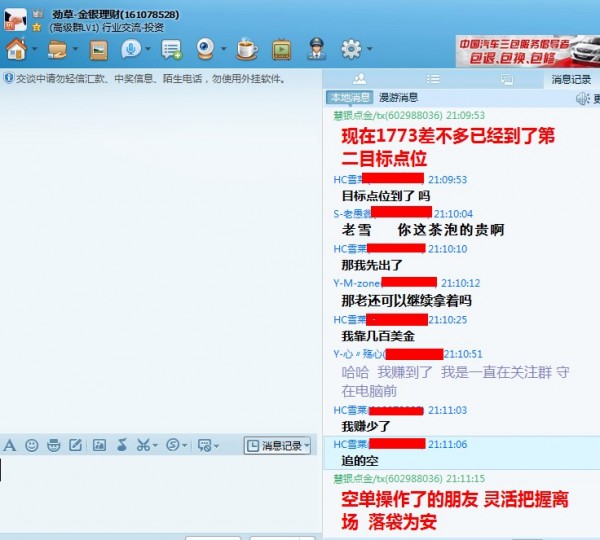600x540 pixels.
Task: Expand the settings gear dropdown
Action: (x=369, y=49)
